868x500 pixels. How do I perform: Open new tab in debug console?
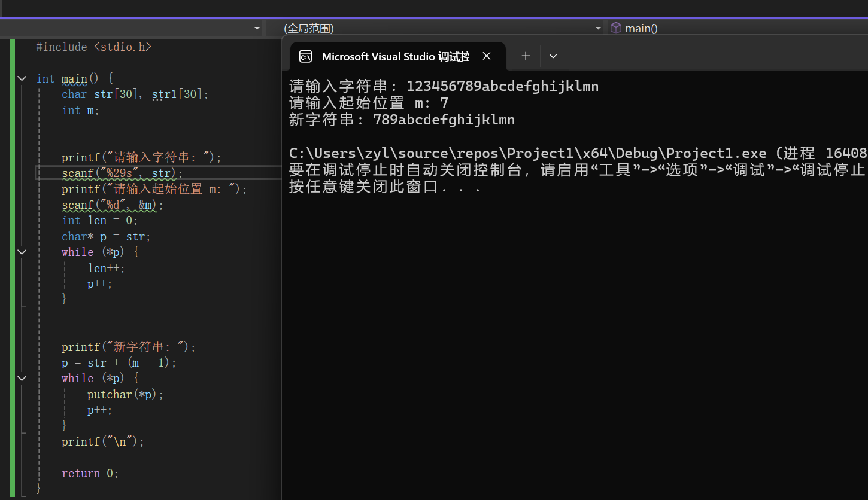pyautogui.click(x=526, y=56)
